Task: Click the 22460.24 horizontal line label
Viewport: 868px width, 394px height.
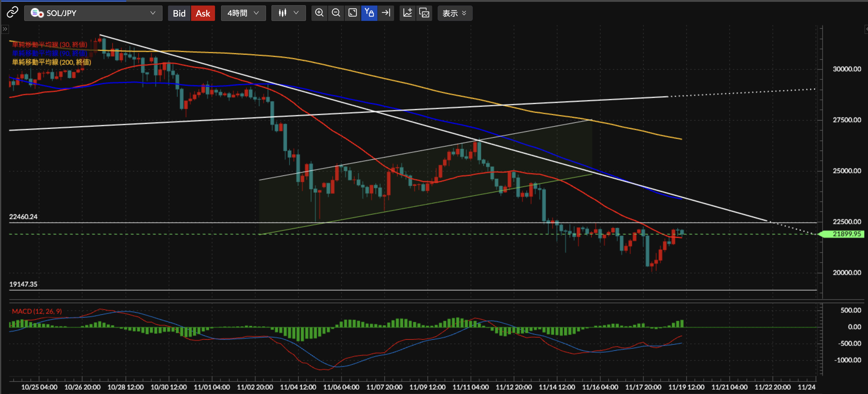Action: pyautogui.click(x=23, y=217)
